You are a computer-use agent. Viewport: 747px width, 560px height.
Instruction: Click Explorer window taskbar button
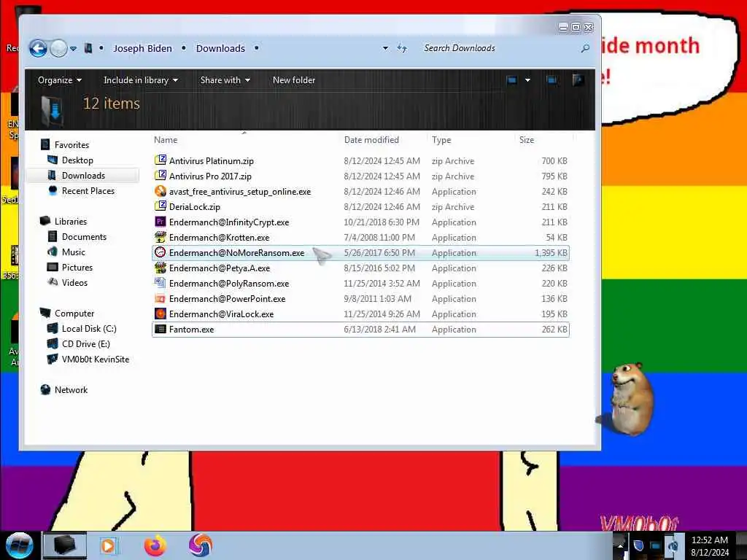click(x=65, y=545)
